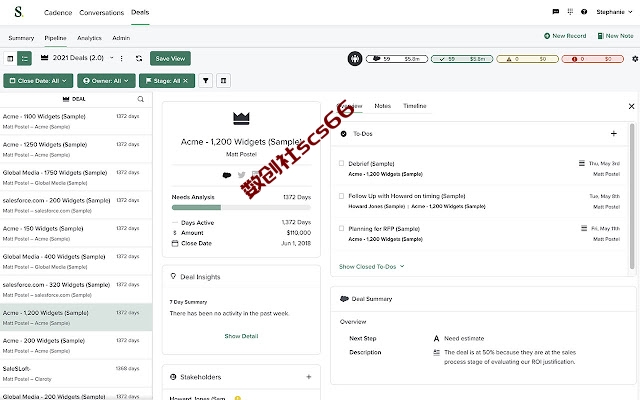The image size is (640, 400).
Task: Expand Show Closed To-Dos
Action: [x=371, y=267]
